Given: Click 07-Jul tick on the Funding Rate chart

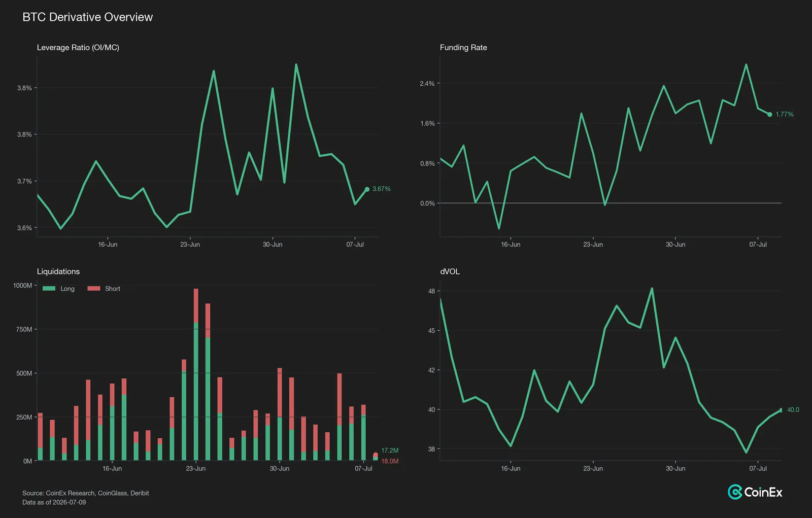Looking at the screenshot, I should coord(758,245).
